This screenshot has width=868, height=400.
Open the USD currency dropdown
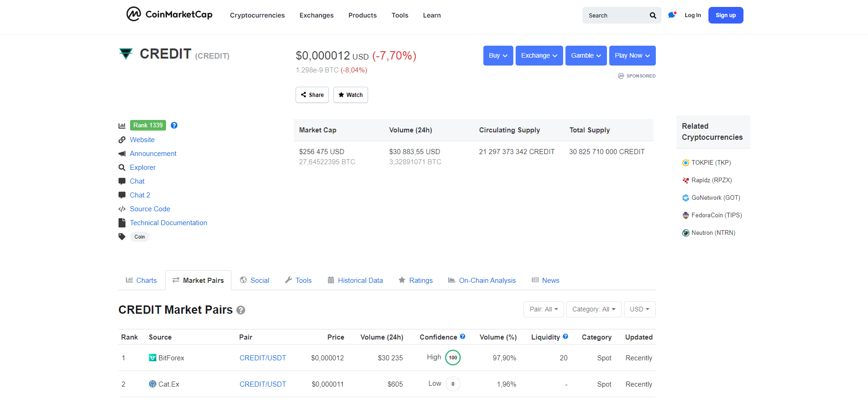640,309
